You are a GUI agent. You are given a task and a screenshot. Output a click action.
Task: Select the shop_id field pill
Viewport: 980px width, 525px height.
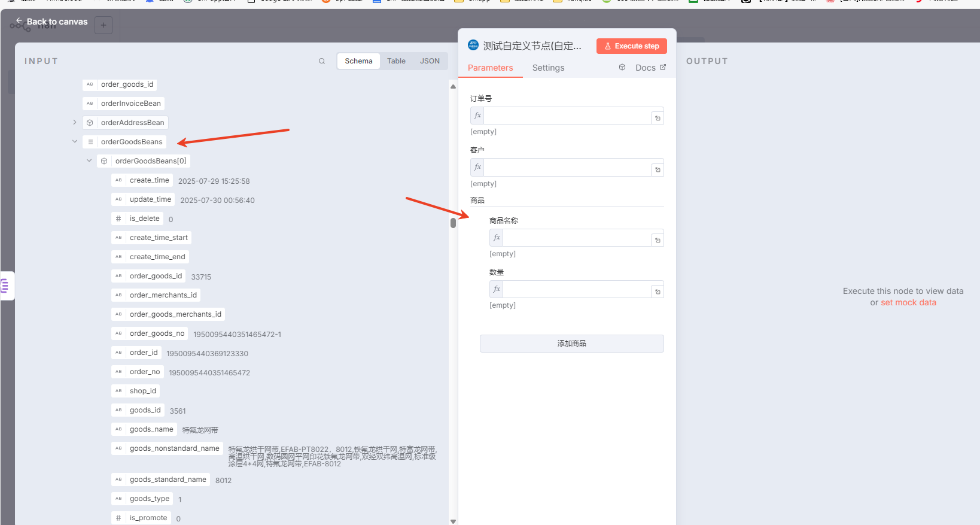point(135,391)
